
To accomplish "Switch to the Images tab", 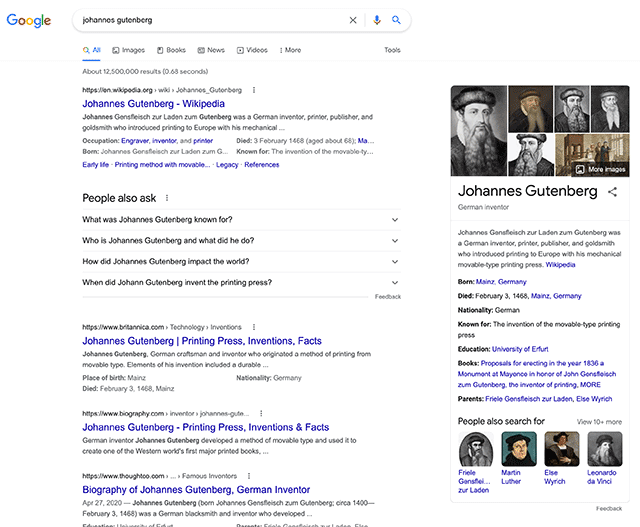I will [x=129, y=50].
